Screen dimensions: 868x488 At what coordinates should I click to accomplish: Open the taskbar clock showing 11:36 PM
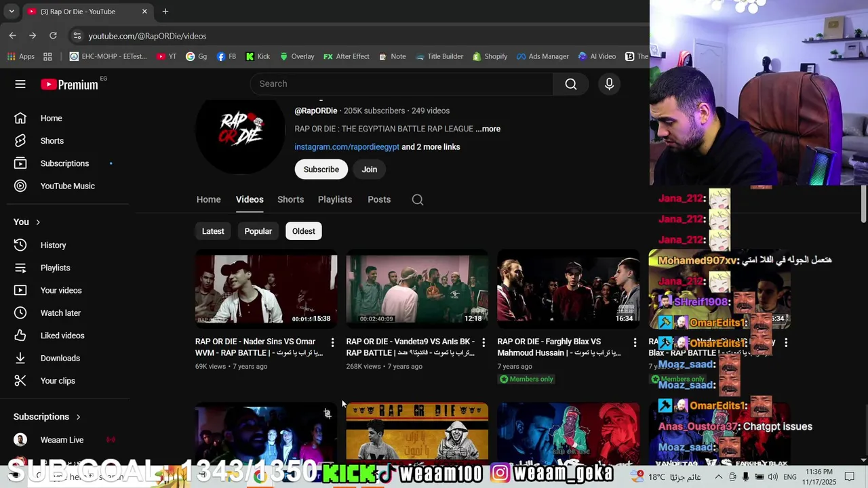(x=819, y=477)
